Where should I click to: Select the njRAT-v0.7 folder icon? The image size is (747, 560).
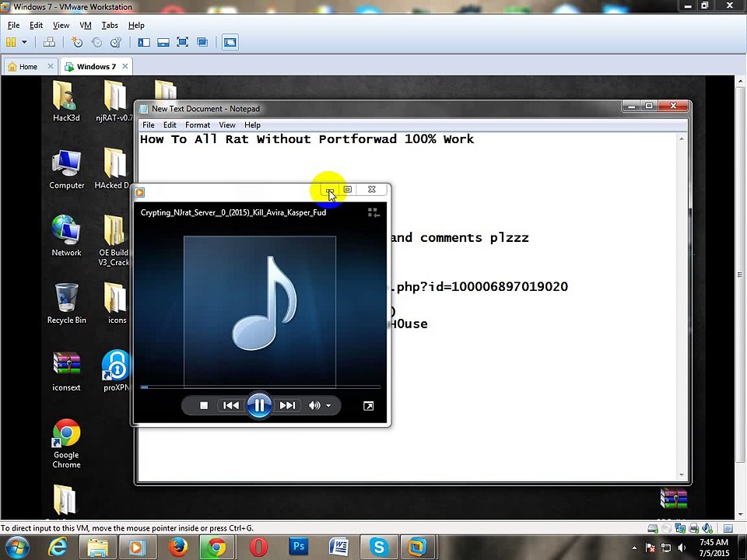(x=115, y=101)
